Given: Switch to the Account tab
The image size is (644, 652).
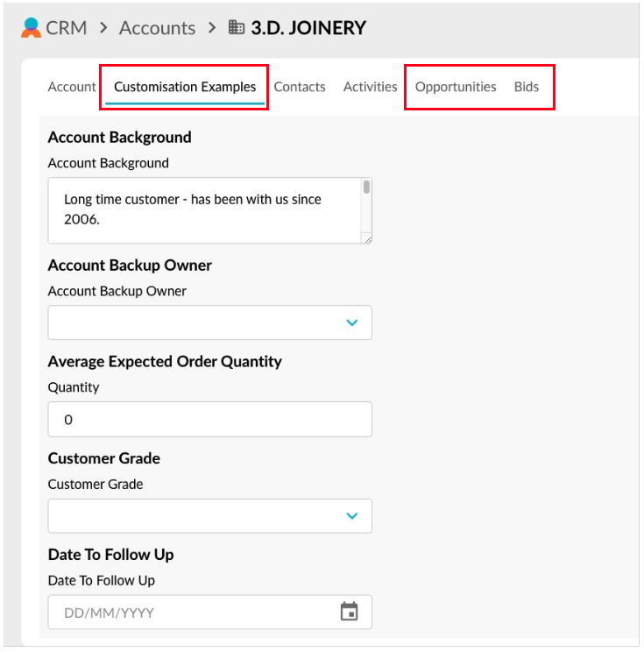Looking at the screenshot, I should pos(72,87).
